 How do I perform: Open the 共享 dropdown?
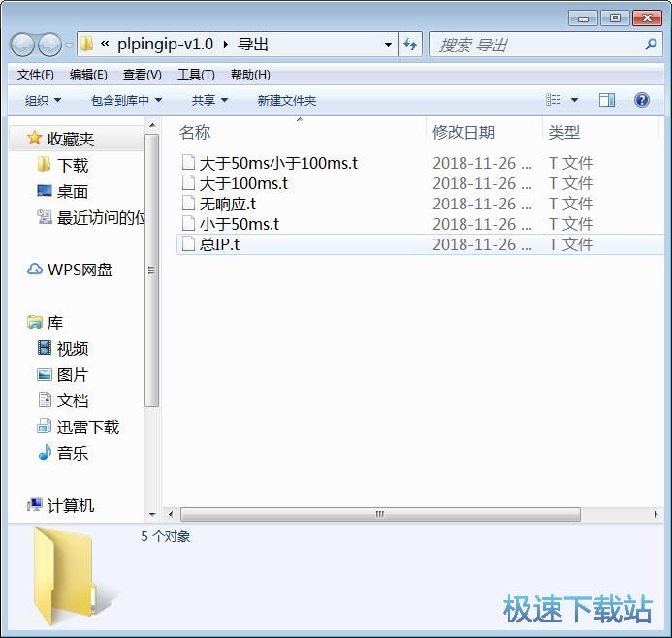[209, 100]
